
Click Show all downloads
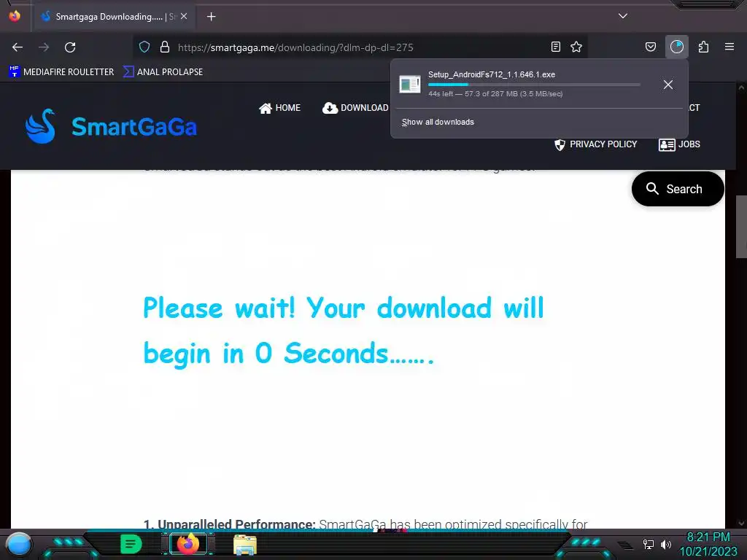point(438,122)
